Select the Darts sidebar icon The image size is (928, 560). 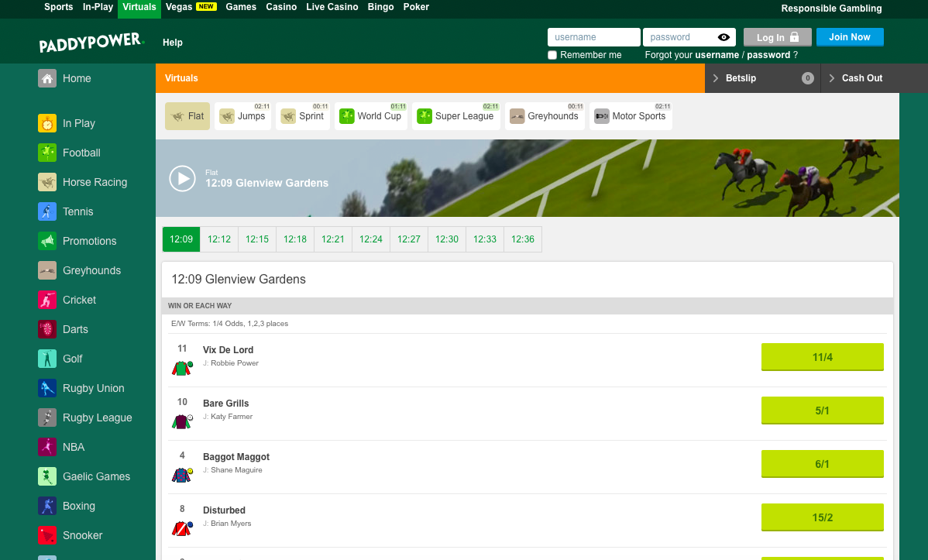(47, 329)
